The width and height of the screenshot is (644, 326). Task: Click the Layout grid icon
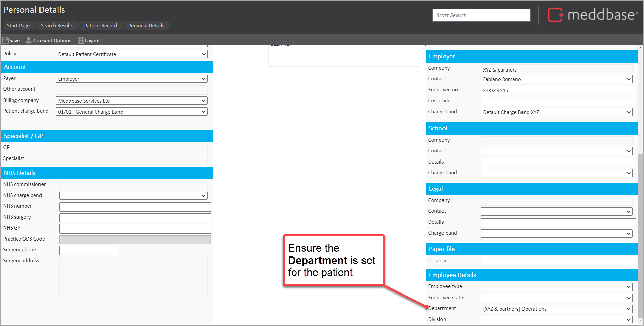click(x=81, y=40)
